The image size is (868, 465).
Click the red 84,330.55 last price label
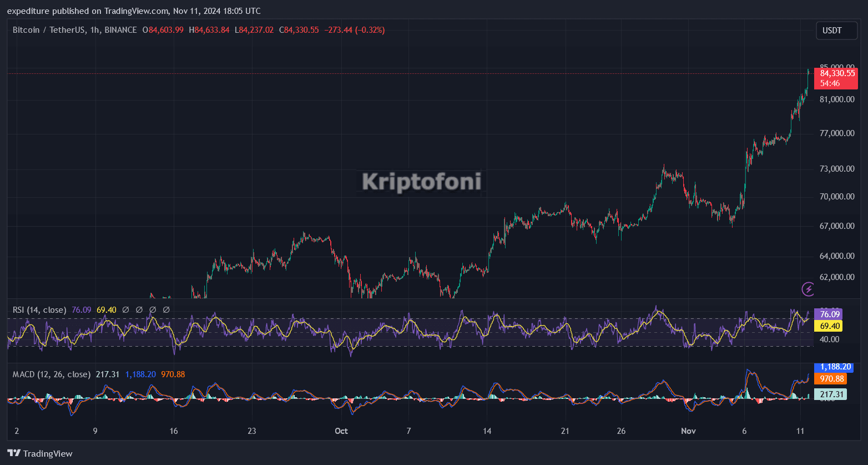pyautogui.click(x=836, y=73)
